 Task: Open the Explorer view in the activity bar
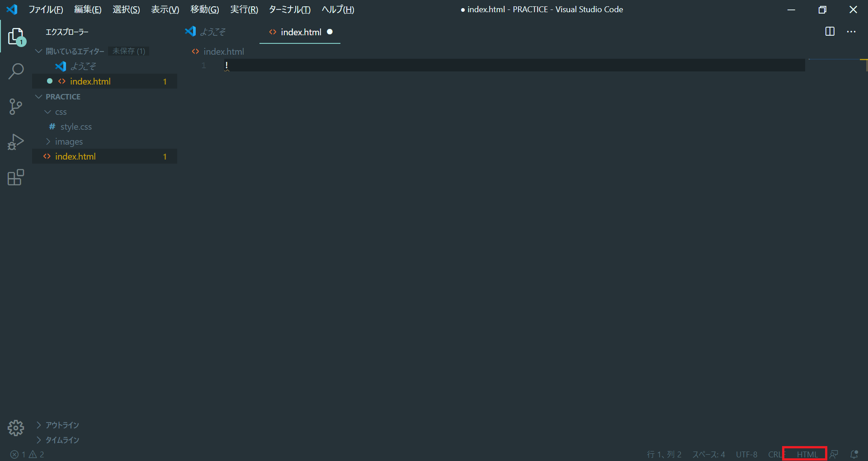tap(16, 37)
